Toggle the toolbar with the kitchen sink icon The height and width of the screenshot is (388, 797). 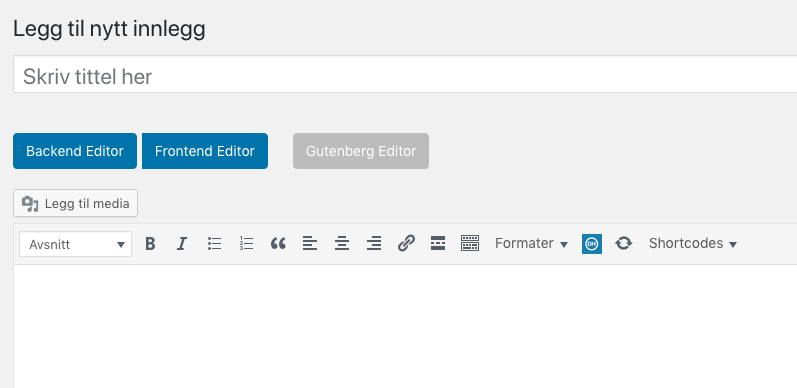point(470,244)
